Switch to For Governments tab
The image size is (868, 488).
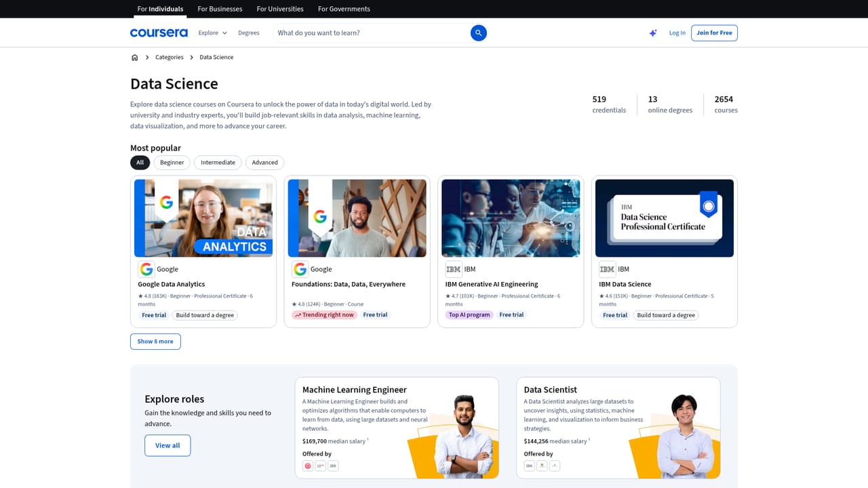coord(344,9)
